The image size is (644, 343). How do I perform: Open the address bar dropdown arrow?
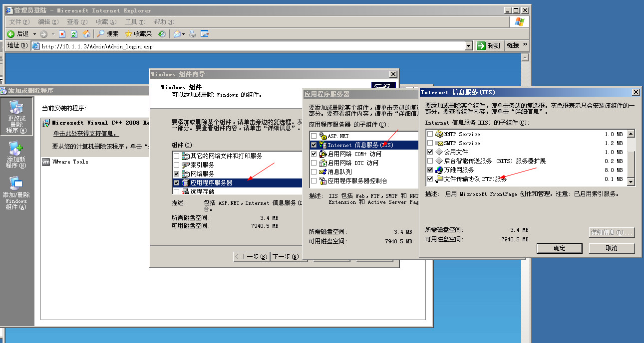(x=468, y=46)
